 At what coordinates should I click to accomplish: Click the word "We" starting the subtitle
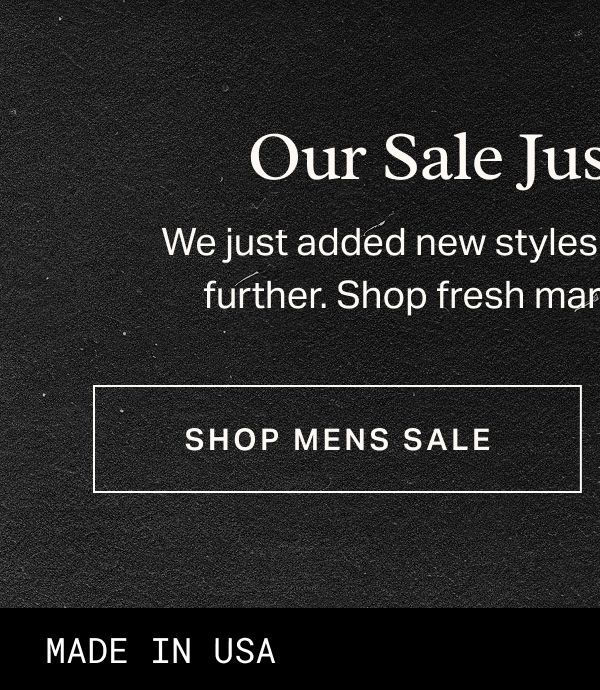[189, 242]
